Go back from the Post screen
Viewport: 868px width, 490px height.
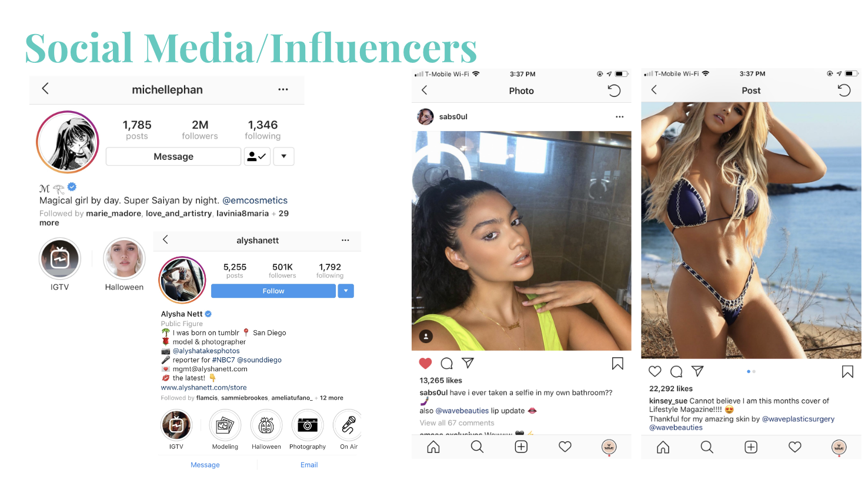(654, 90)
